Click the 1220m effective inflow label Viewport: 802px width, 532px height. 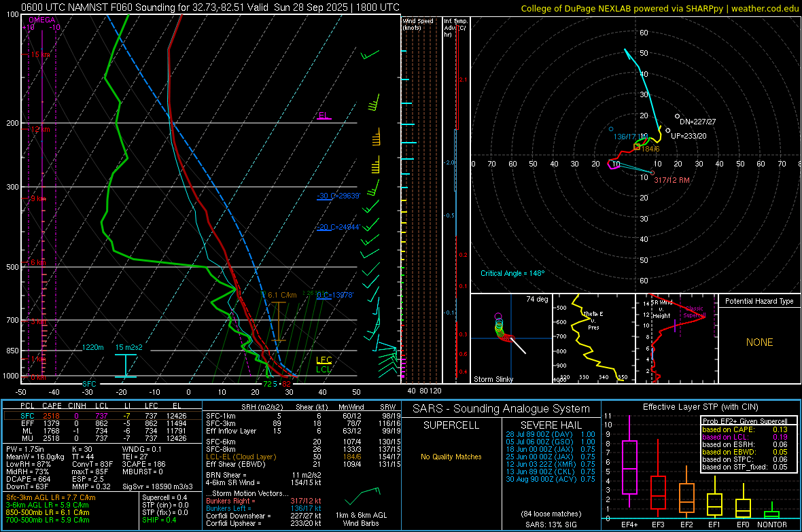pos(93,347)
